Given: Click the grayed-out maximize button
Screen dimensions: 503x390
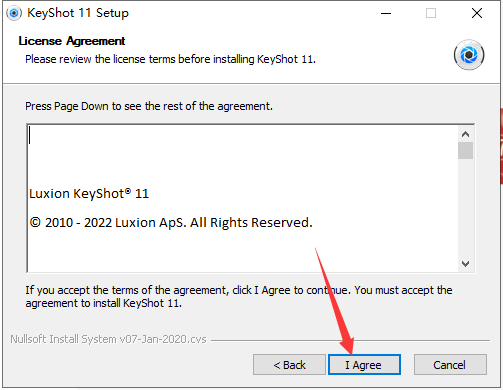Looking at the screenshot, I should coord(431,13).
